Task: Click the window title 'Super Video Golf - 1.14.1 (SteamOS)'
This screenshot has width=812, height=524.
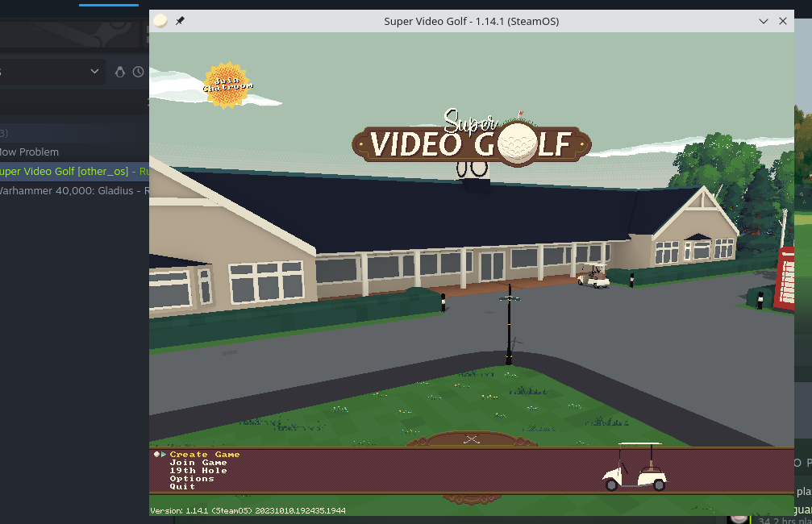Action: click(471, 21)
